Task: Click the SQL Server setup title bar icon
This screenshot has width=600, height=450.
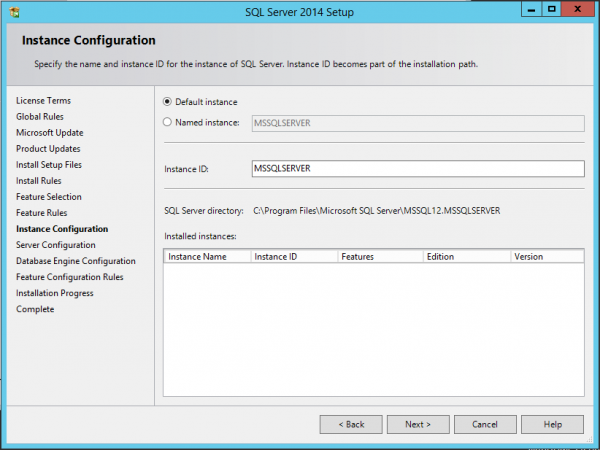Action: pos(14,12)
